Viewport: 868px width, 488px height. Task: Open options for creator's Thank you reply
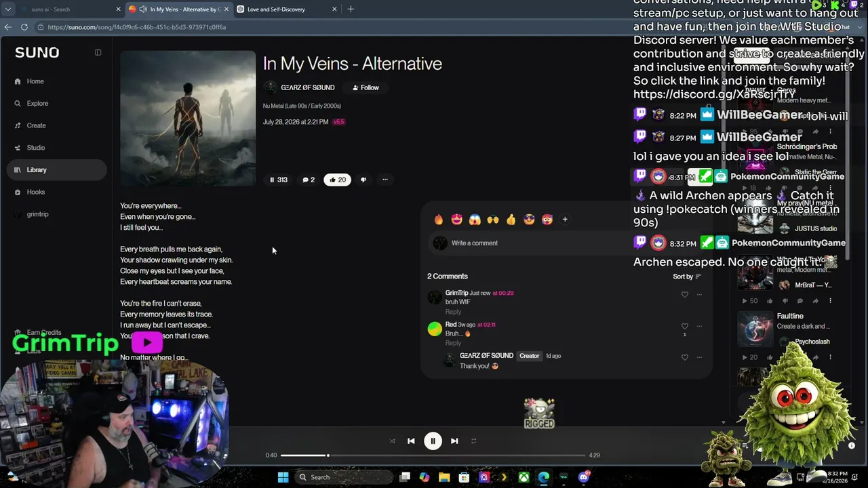tap(699, 357)
